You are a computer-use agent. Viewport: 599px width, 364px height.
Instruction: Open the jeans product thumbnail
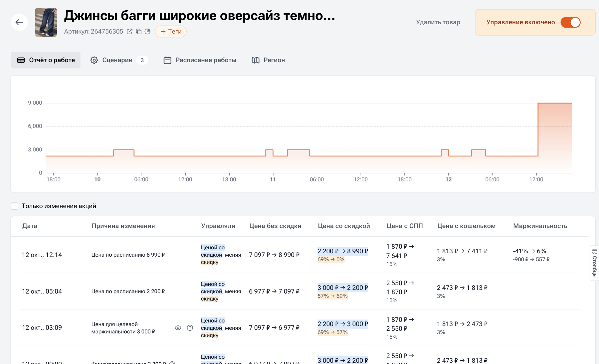[46, 22]
